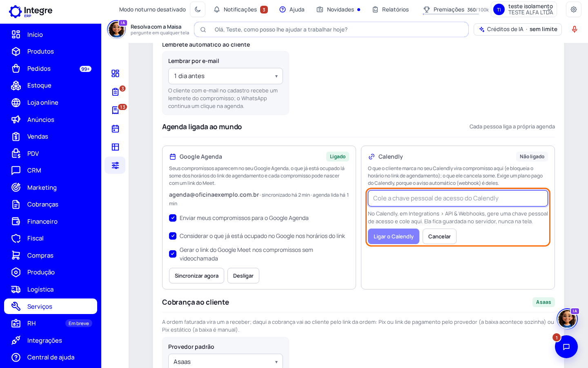Click the Integre ERP logo

pyautogui.click(x=31, y=11)
